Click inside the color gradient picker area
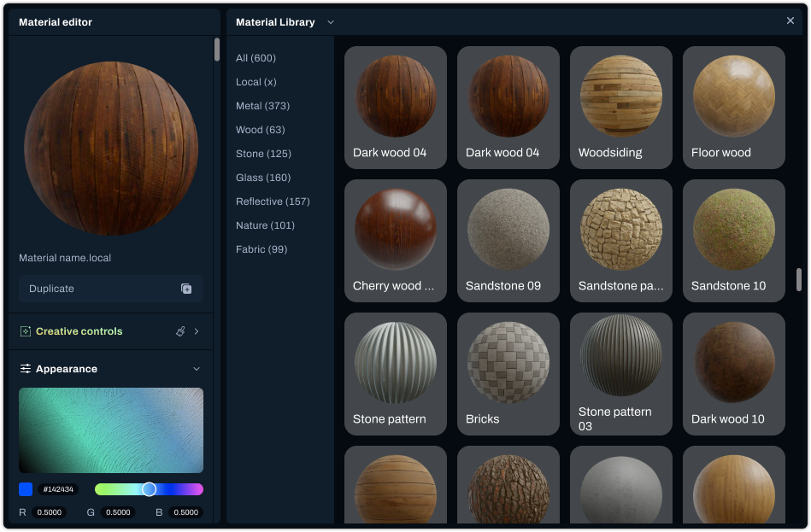 coord(111,430)
